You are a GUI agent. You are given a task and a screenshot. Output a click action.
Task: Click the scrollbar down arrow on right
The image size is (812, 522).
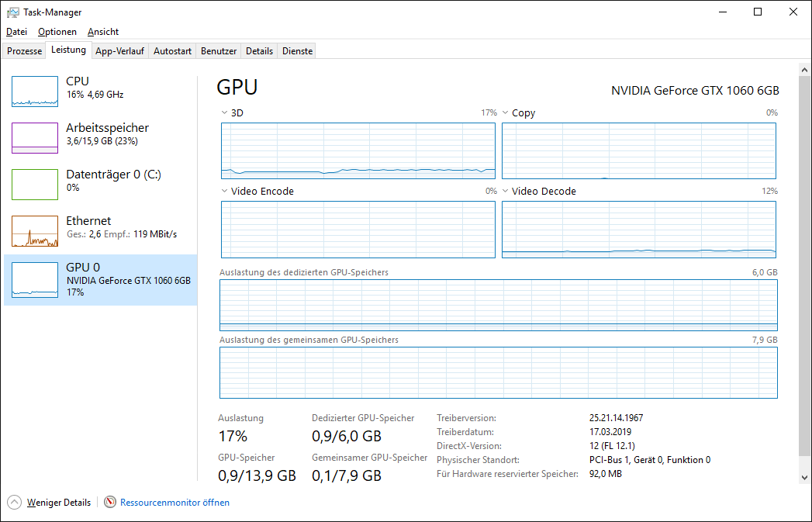(804, 479)
